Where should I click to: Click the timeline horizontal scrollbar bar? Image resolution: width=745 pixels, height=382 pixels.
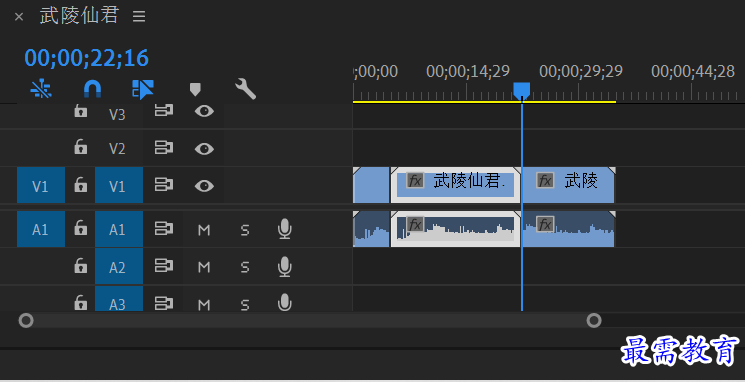pos(310,321)
